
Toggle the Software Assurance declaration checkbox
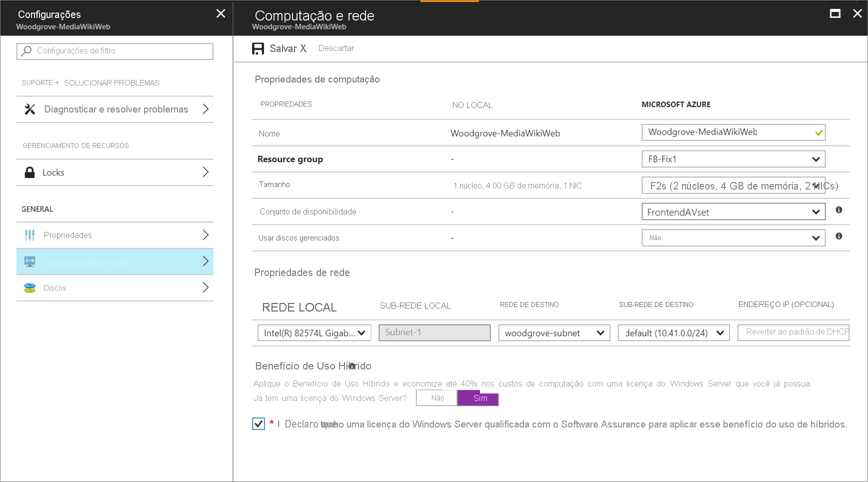click(x=258, y=424)
